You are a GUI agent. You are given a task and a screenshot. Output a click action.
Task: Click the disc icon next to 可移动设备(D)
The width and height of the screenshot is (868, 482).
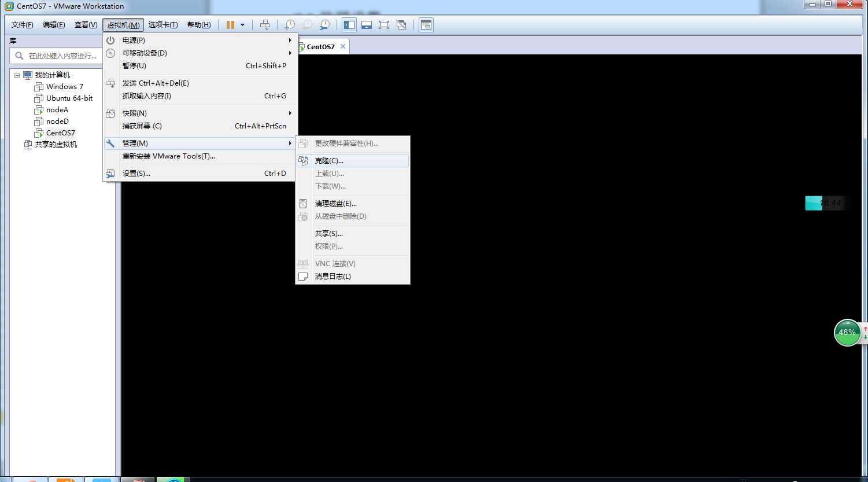click(110, 53)
